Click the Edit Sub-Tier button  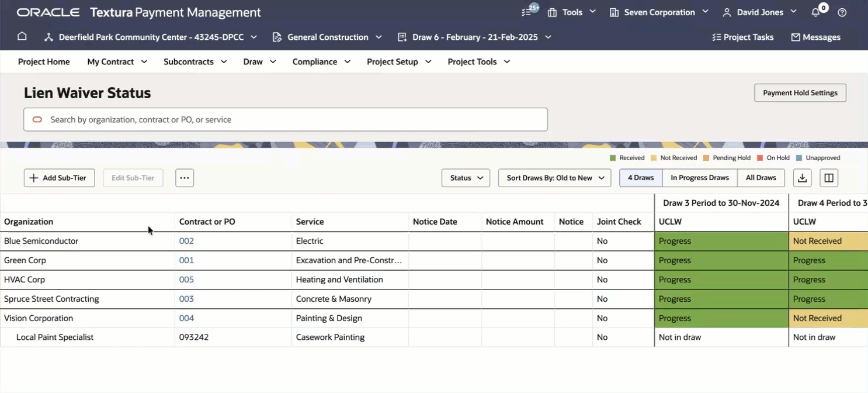133,178
